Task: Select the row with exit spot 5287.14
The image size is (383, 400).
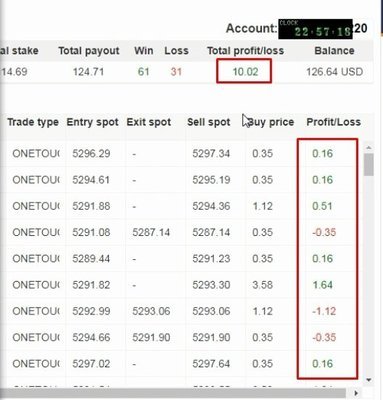Action: pos(182,232)
